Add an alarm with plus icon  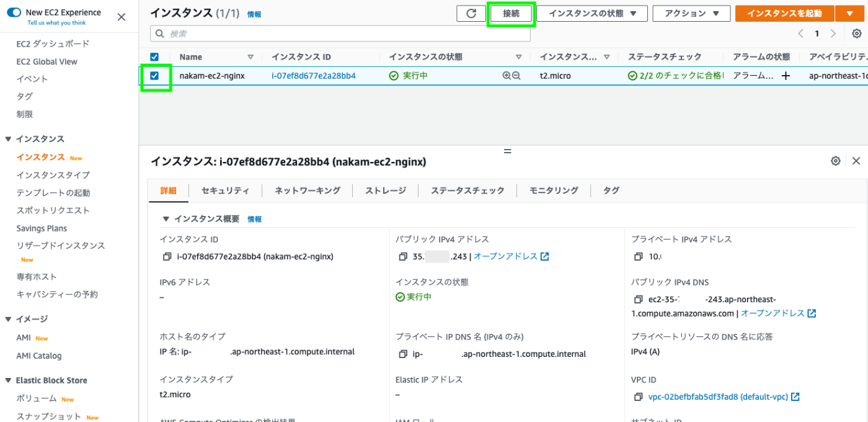(786, 76)
